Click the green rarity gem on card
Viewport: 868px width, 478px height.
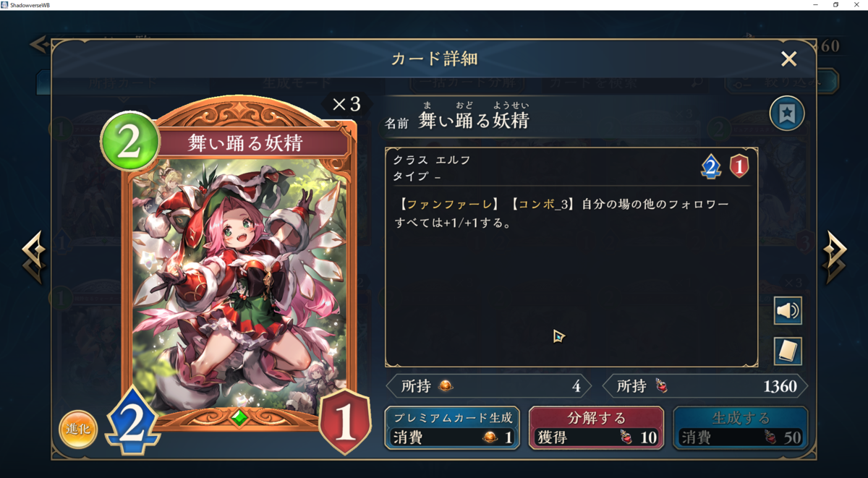pos(239,418)
